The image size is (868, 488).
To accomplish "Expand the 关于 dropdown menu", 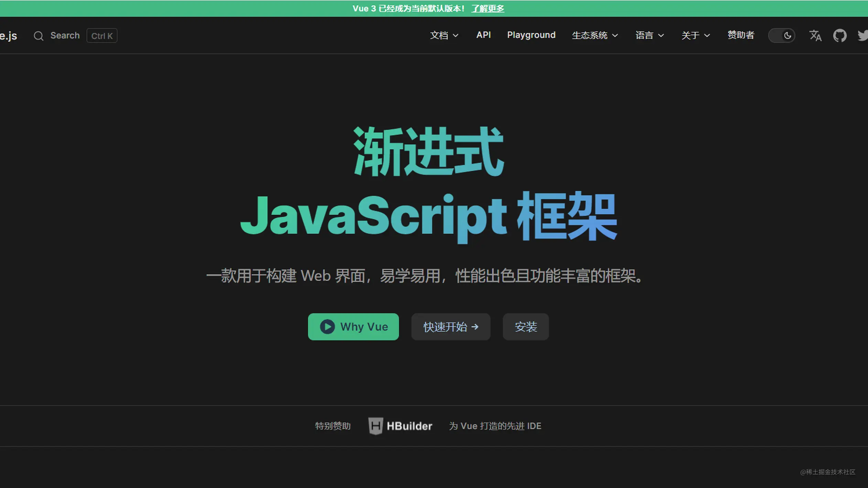I will click(x=695, y=35).
